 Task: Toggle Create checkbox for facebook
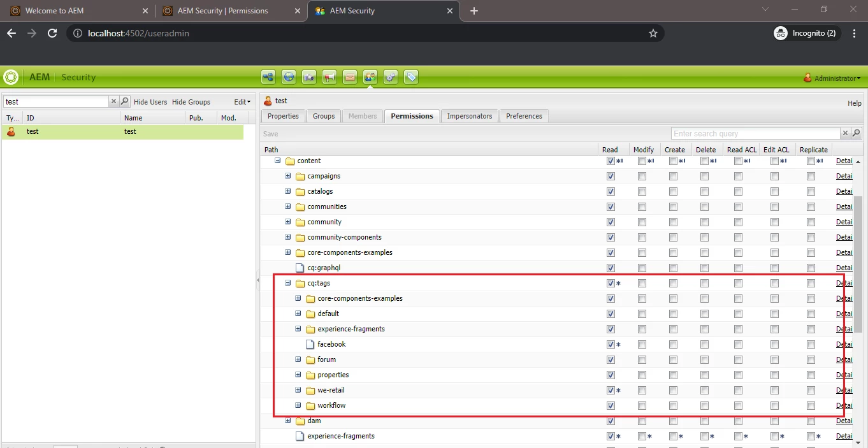pos(673,344)
